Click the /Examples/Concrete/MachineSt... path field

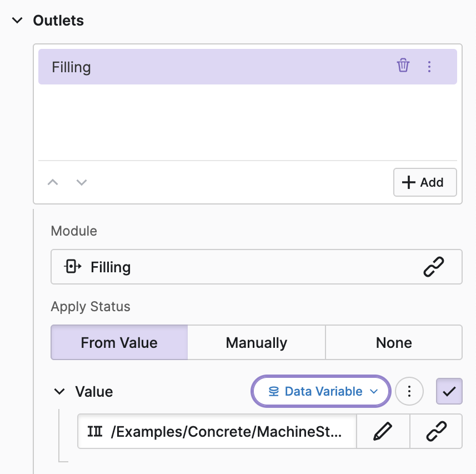pos(225,431)
